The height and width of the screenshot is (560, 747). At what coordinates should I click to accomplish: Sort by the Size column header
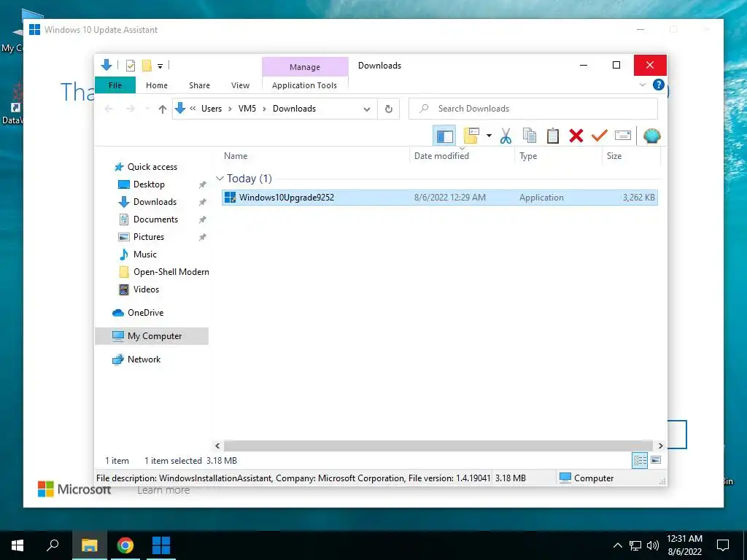point(631,156)
